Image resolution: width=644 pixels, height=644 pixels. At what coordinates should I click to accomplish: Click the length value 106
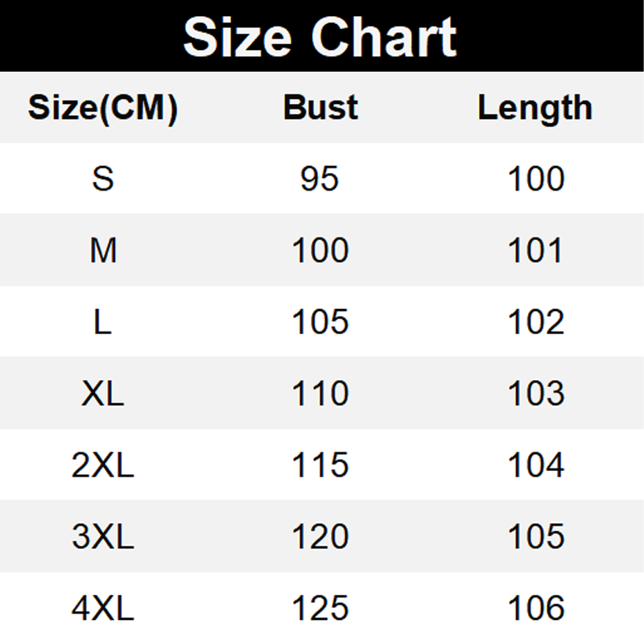point(535,609)
